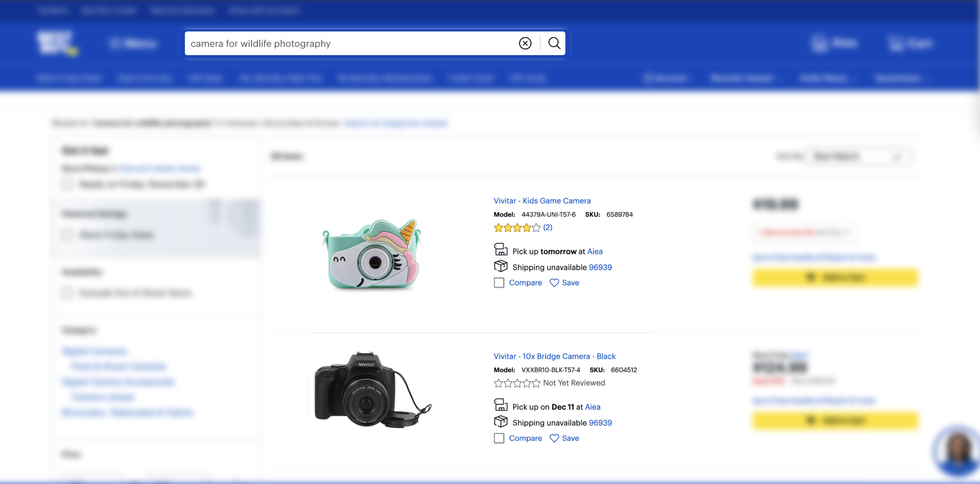
Task: Clear the search text with the X icon
Action: 525,43
